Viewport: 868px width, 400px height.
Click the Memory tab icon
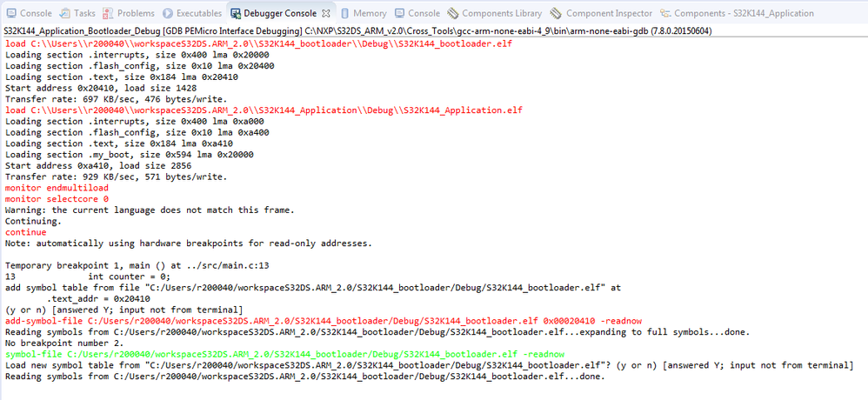345,13
